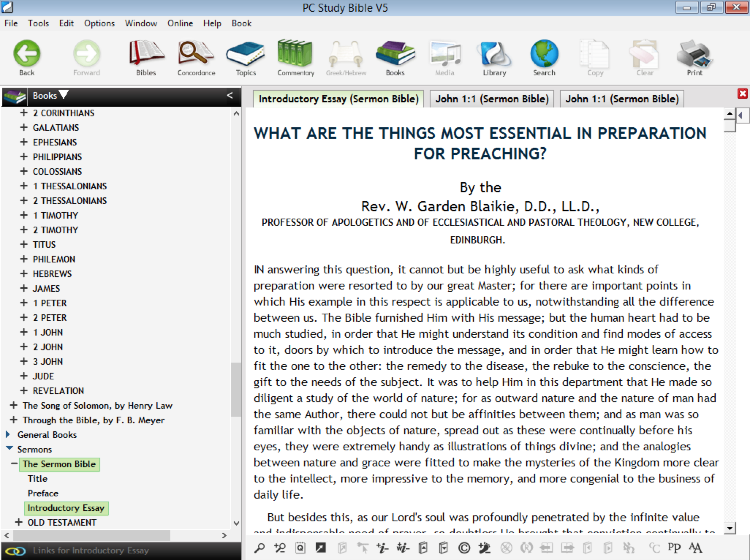Open the Books toolbar icon

pos(395,58)
